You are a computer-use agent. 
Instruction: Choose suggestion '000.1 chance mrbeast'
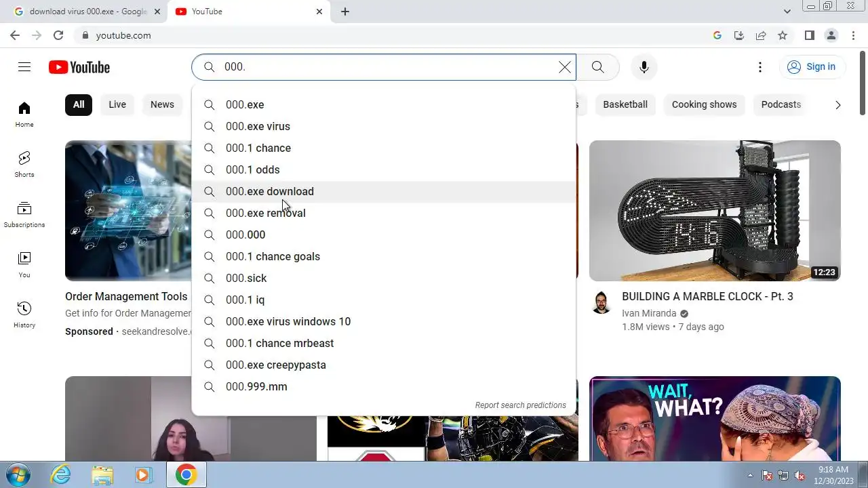pos(384,343)
